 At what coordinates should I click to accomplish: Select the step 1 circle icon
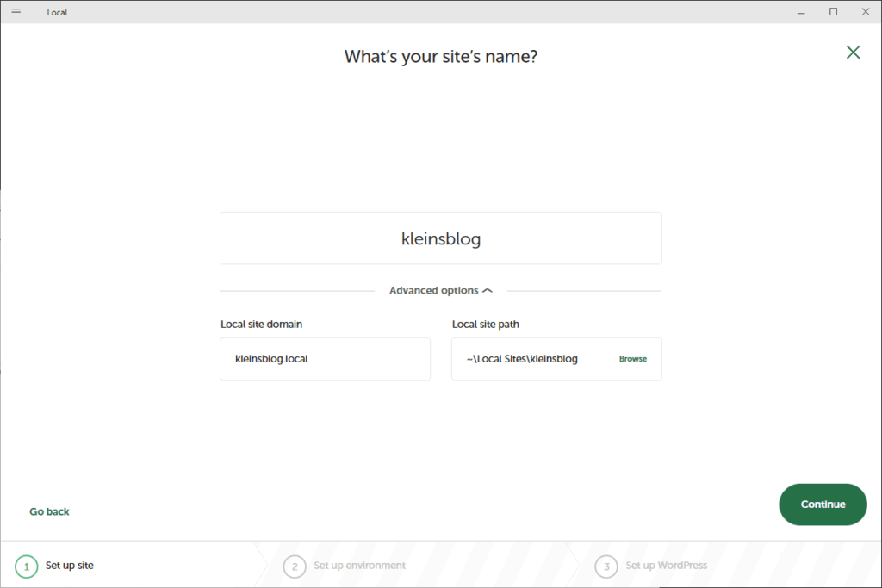click(x=26, y=566)
